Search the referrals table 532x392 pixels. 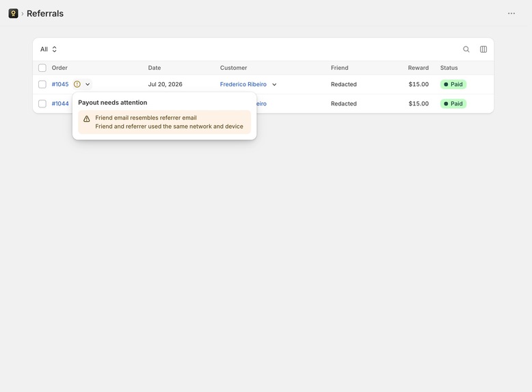(466, 49)
